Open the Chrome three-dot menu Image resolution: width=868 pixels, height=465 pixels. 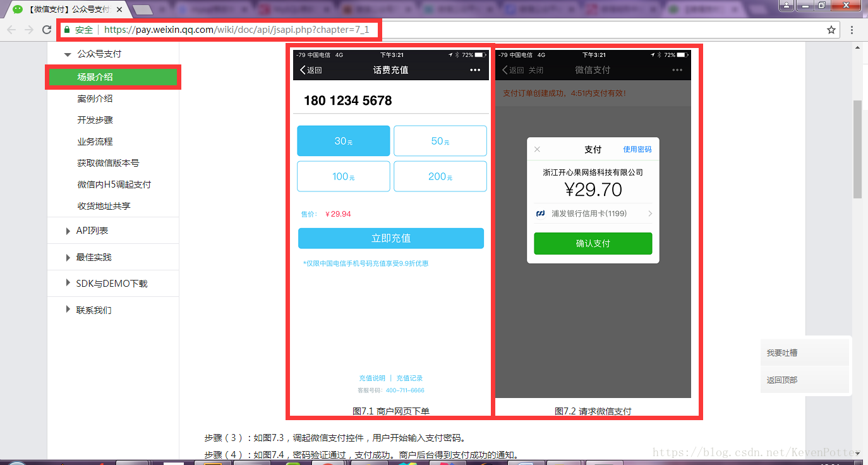click(x=852, y=30)
